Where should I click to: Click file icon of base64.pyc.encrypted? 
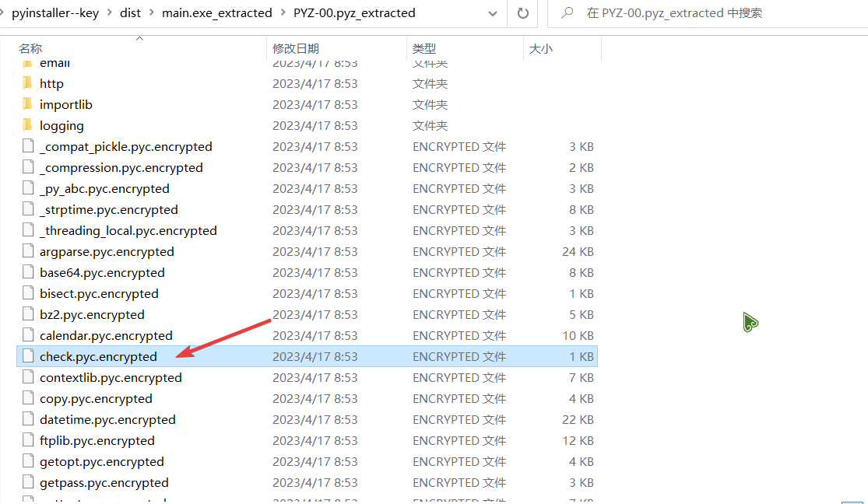click(x=28, y=272)
